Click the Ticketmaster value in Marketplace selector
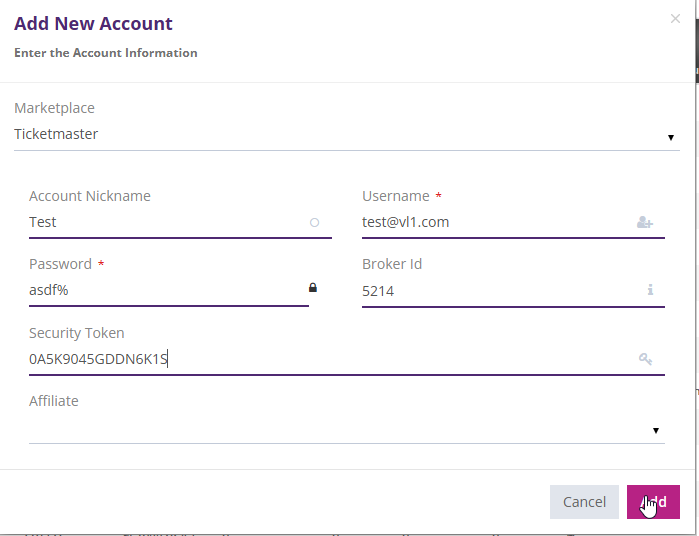This screenshot has width=699, height=536. pyautogui.click(x=56, y=134)
